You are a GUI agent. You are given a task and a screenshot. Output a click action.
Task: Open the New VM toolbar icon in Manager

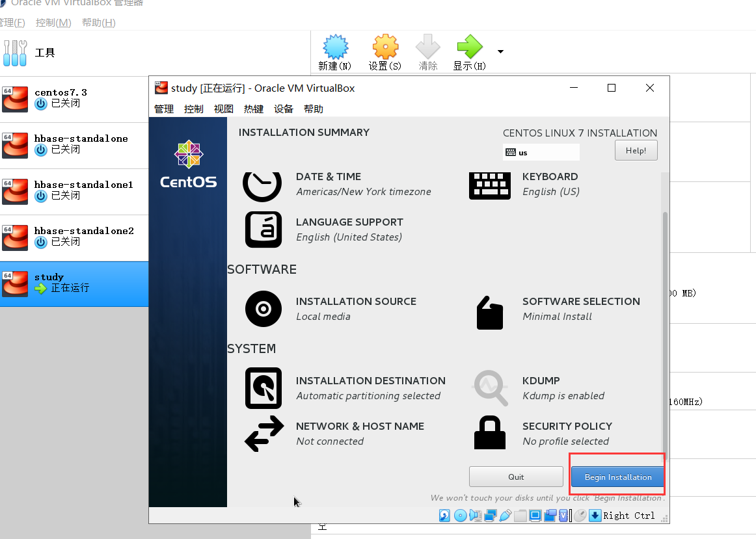pyautogui.click(x=335, y=47)
